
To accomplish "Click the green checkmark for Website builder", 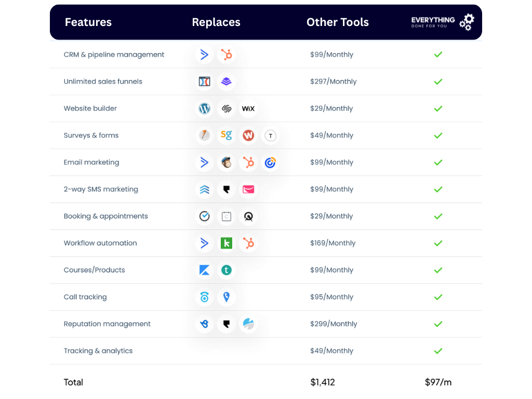I will (438, 109).
